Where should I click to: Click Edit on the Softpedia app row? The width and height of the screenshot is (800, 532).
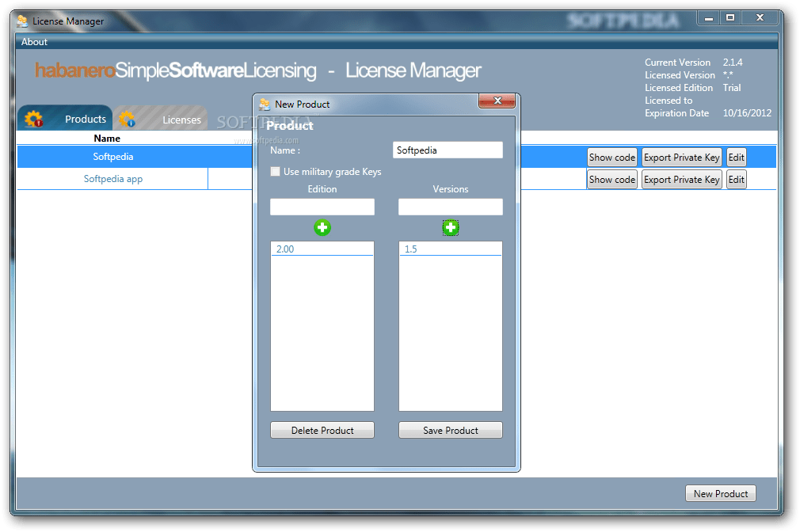[735, 180]
